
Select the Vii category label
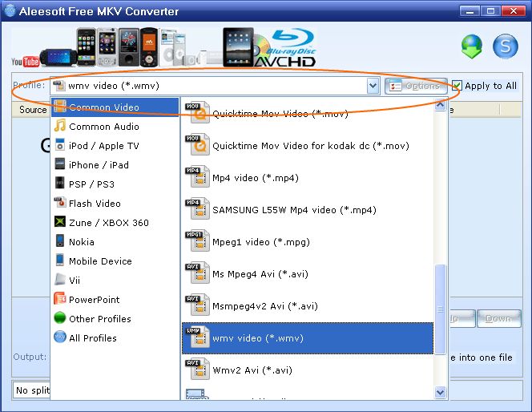tap(75, 281)
